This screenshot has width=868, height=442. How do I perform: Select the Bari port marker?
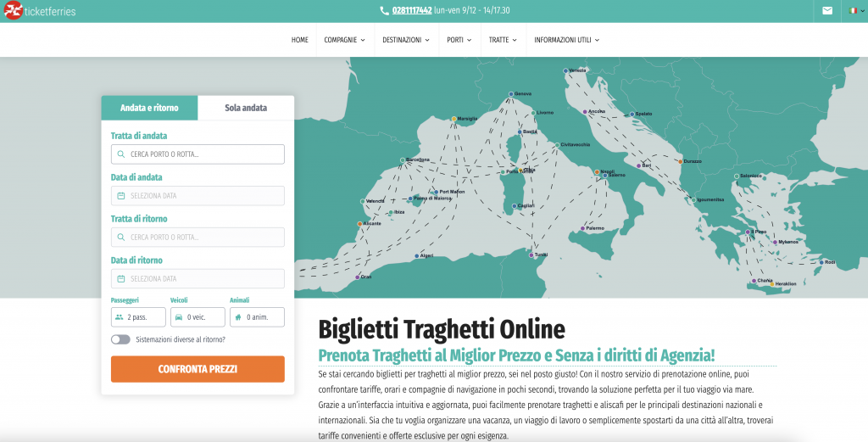[x=638, y=165]
